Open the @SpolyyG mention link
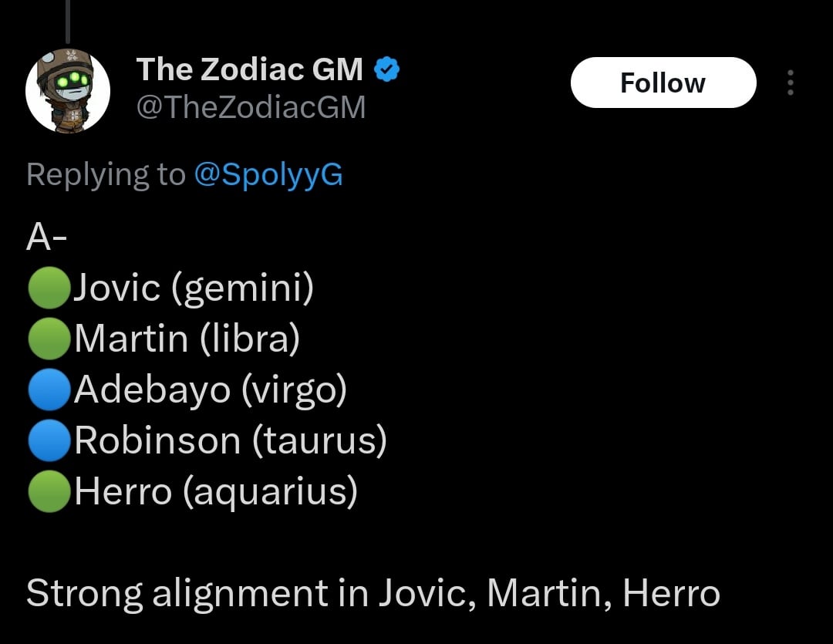Viewport: 833px width, 644px height. (268, 175)
